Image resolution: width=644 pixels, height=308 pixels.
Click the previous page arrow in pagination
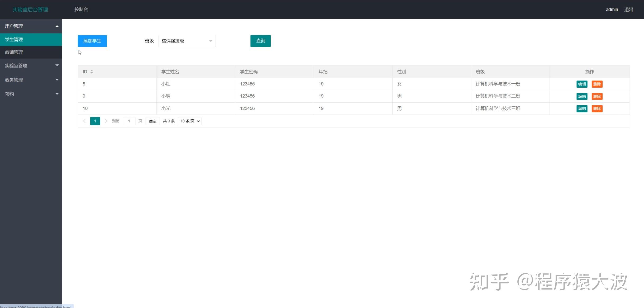pyautogui.click(x=84, y=121)
